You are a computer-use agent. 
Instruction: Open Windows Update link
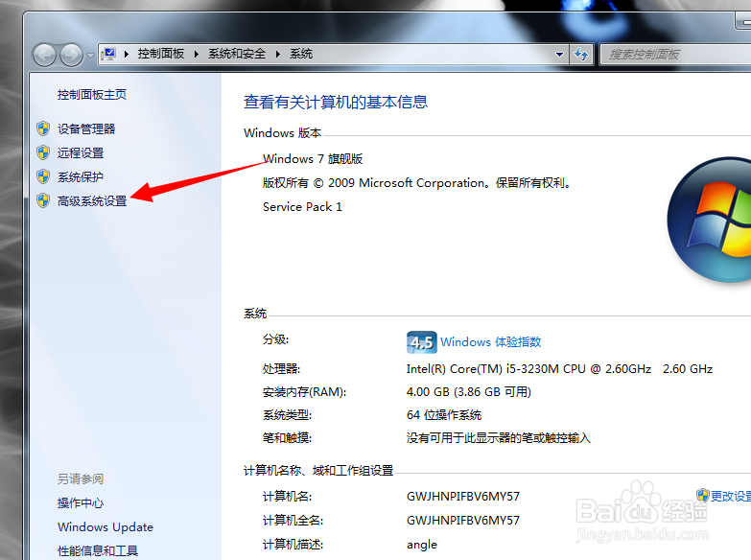click(x=106, y=527)
